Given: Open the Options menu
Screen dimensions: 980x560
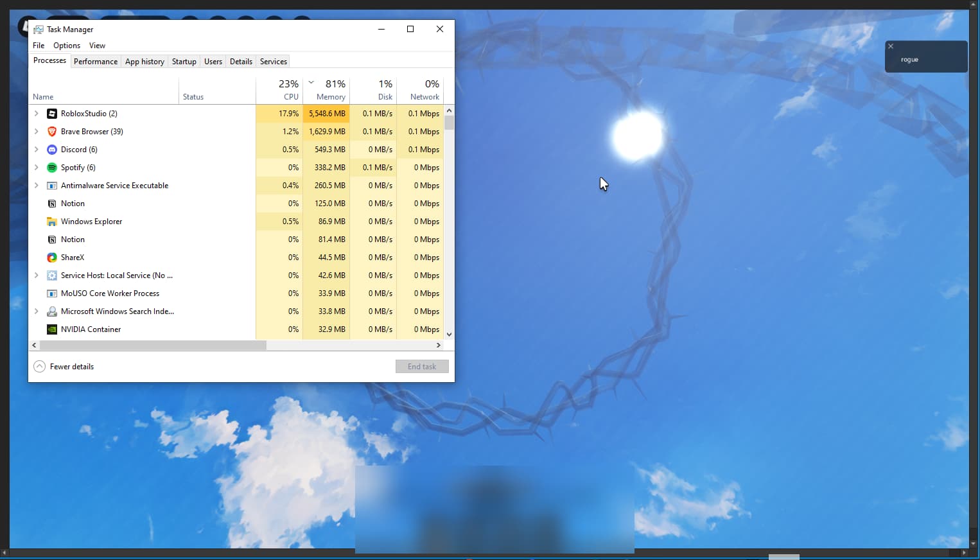Looking at the screenshot, I should point(66,45).
